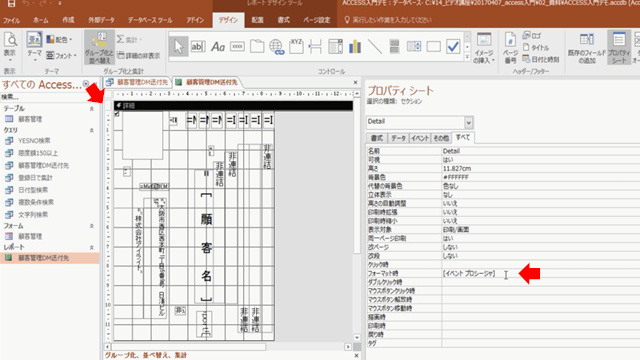Collapse the レポート group in navigation pane

point(91,247)
